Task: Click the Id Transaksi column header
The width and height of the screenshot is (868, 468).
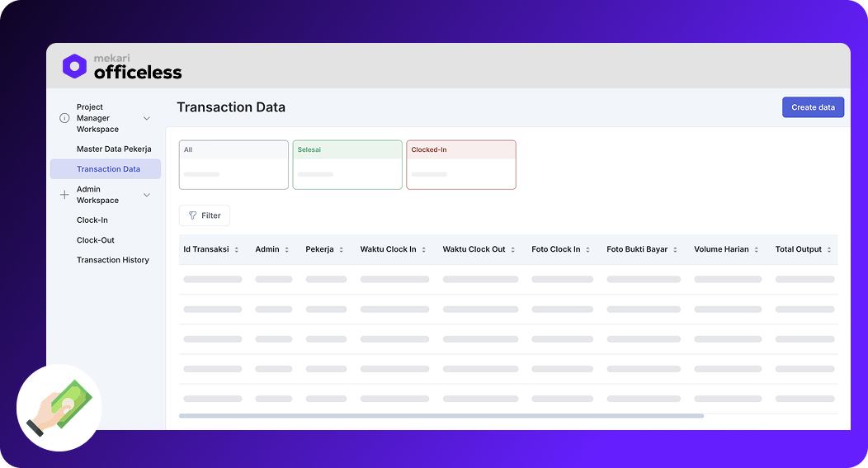Action: [206, 249]
